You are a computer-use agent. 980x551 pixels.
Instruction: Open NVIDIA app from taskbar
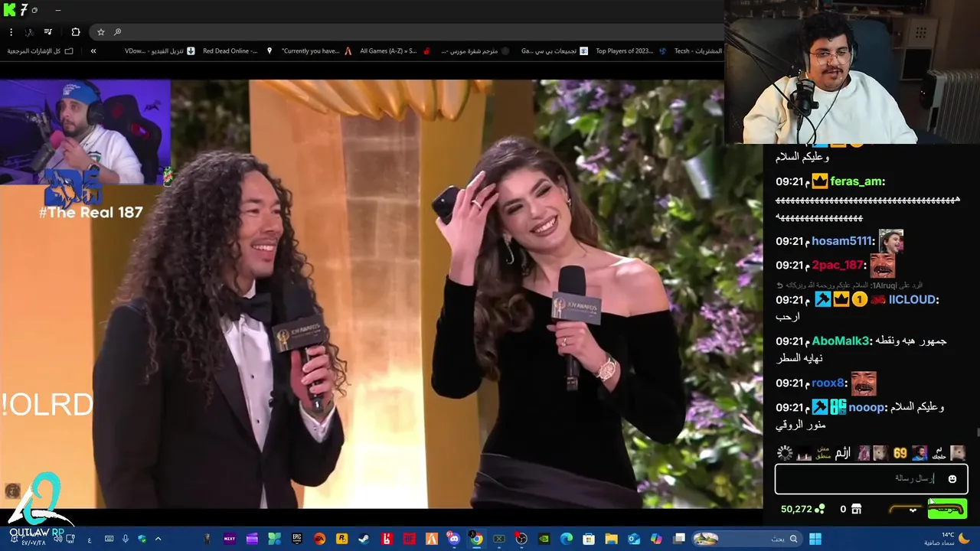tap(544, 539)
